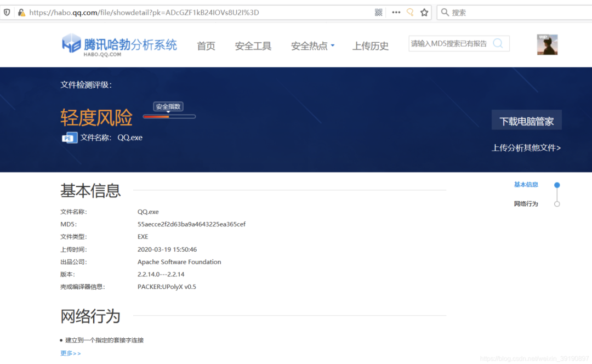Select the 网络行为 navigation dot

[557, 204]
